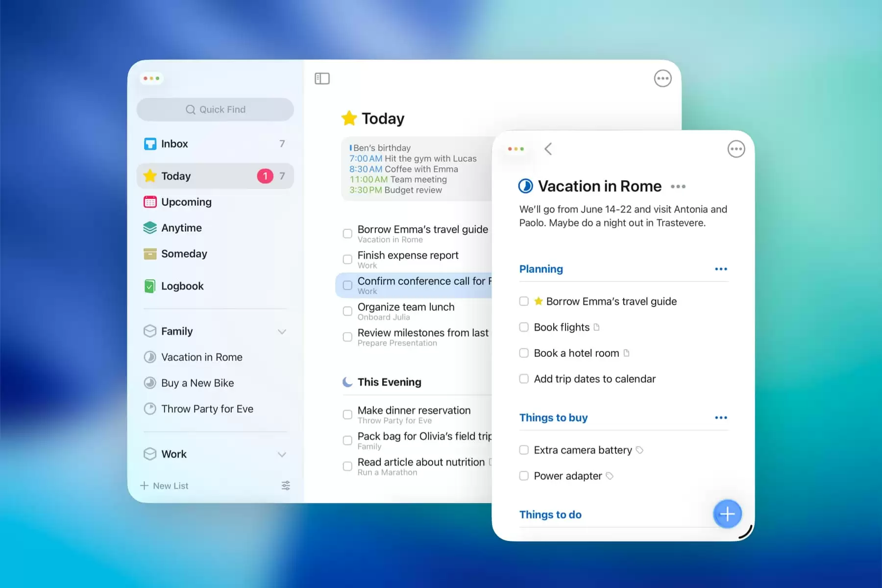This screenshot has height=588, width=882.
Task: Tick the Make dinner reservation checkbox
Action: [347, 415]
